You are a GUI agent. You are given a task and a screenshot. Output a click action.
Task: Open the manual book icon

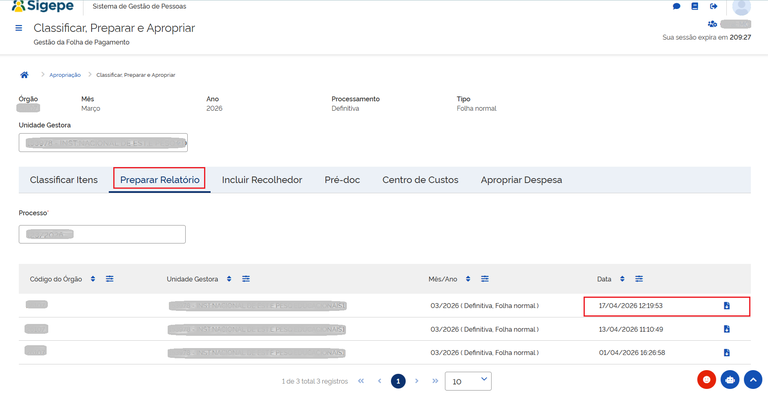[x=695, y=6]
